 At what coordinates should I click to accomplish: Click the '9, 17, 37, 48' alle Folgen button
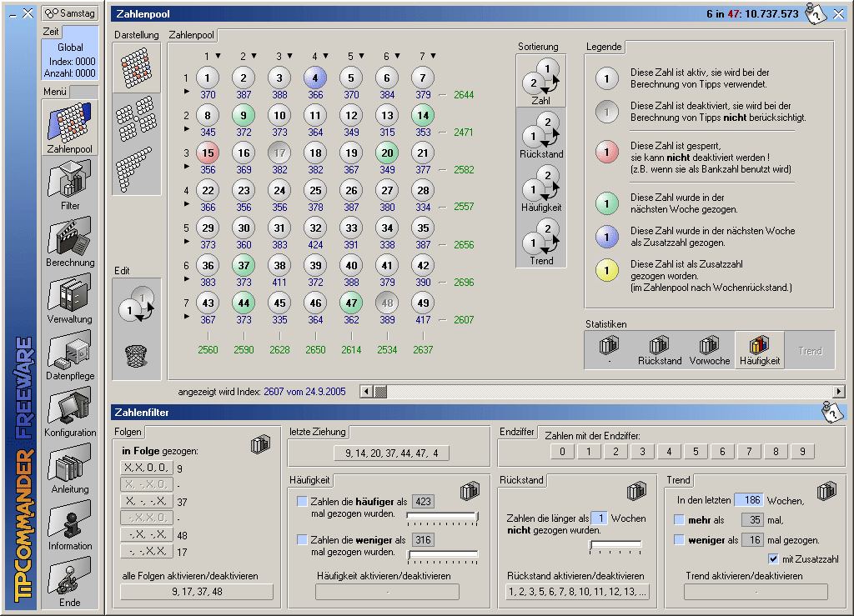[x=197, y=592]
